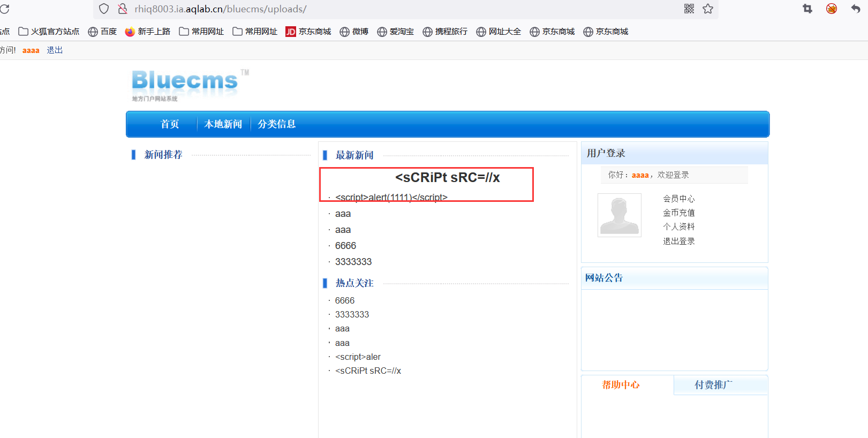The image size is (868, 438).
Task: Open the 网址大全 bookmark
Action: [x=499, y=32]
